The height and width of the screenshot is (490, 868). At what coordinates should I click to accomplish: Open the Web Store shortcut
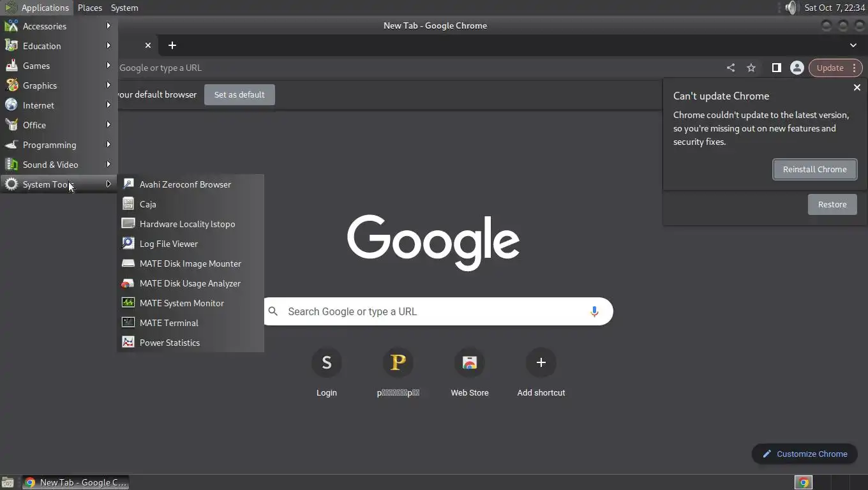(x=470, y=372)
